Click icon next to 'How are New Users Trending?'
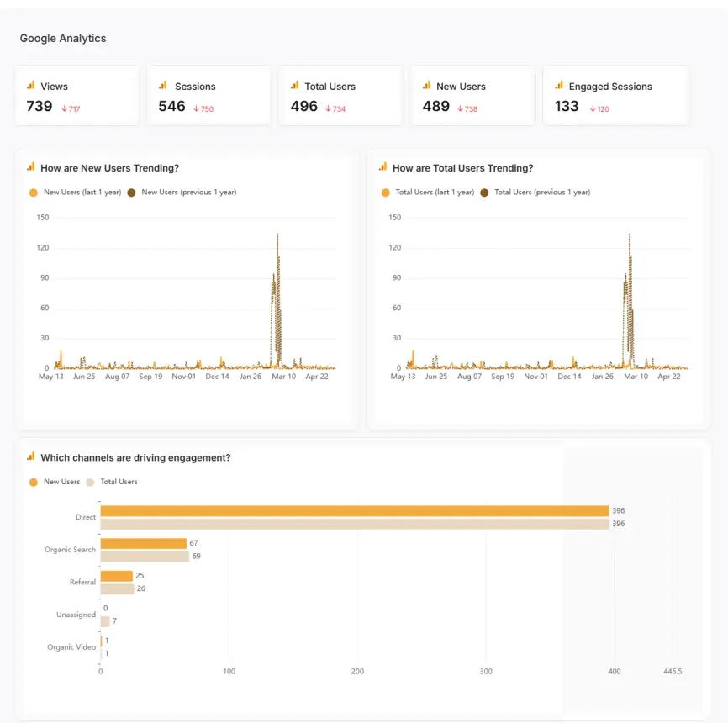 [x=31, y=167]
